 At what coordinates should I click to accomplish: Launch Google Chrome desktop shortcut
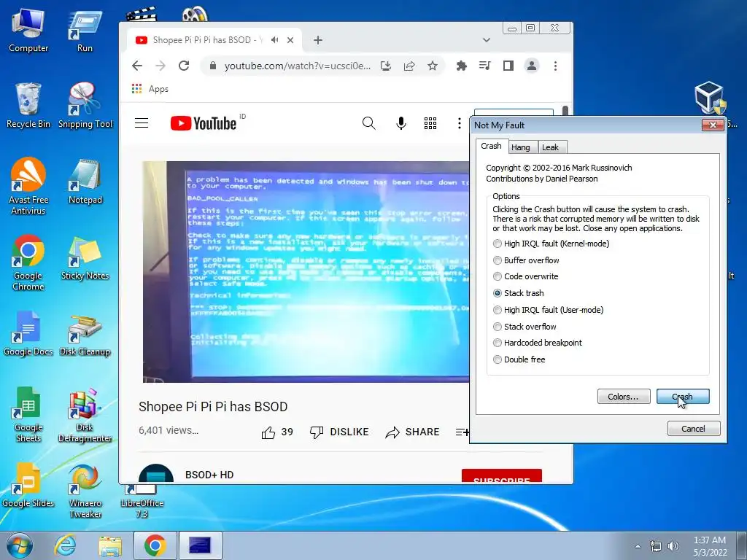28,262
